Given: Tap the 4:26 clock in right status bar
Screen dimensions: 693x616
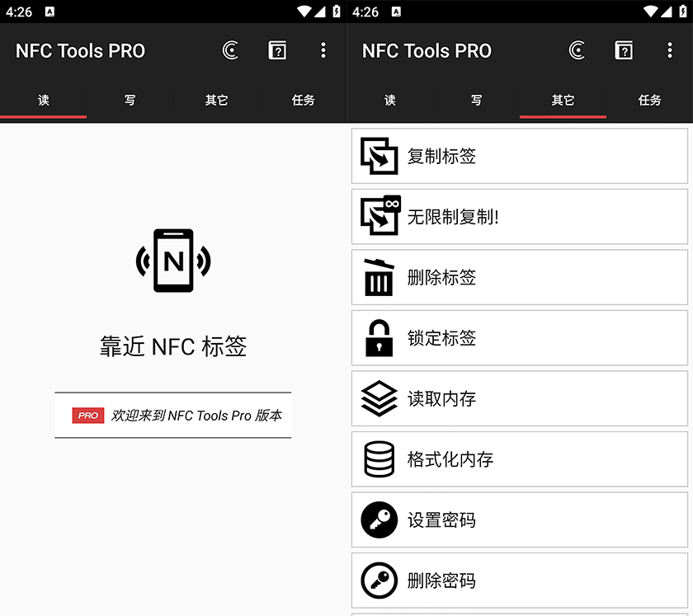Looking at the screenshot, I should [365, 12].
